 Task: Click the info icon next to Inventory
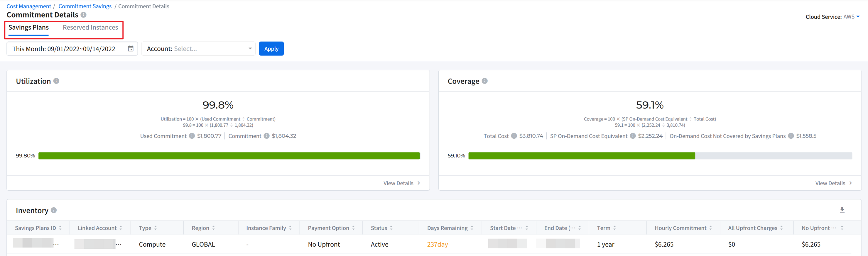tap(54, 211)
